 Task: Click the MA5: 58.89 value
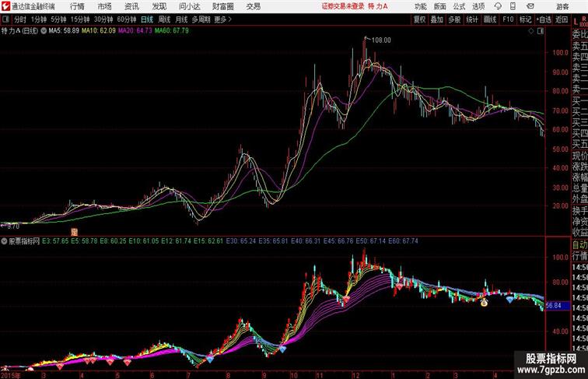[x=64, y=31]
